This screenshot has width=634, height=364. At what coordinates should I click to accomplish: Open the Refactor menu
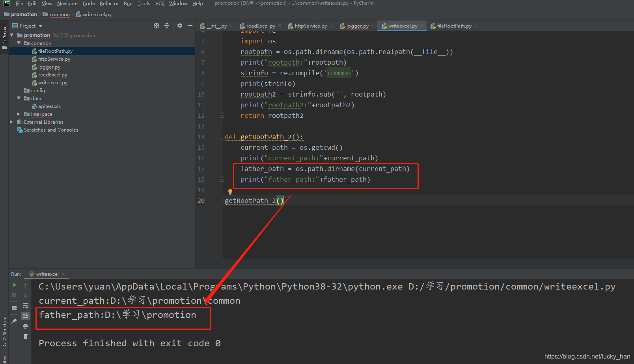[x=109, y=4]
